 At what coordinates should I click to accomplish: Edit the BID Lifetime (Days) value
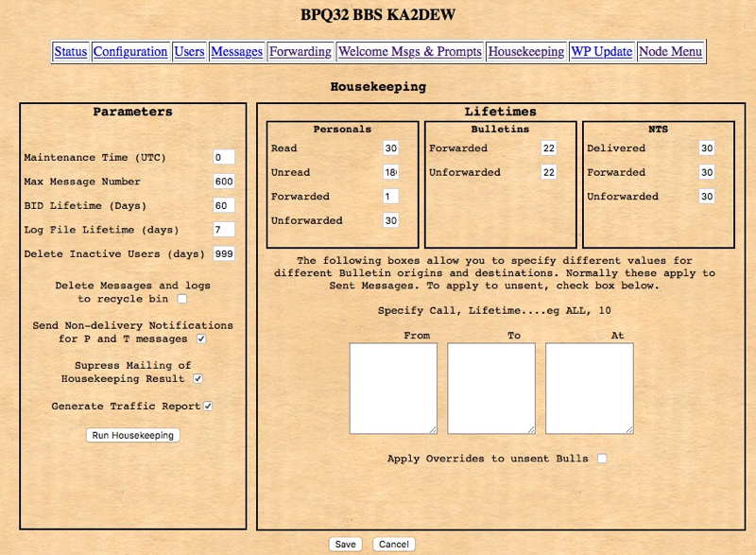pos(224,205)
